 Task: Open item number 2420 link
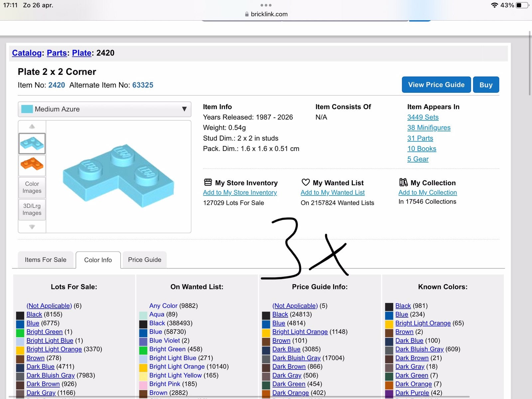pyautogui.click(x=57, y=85)
